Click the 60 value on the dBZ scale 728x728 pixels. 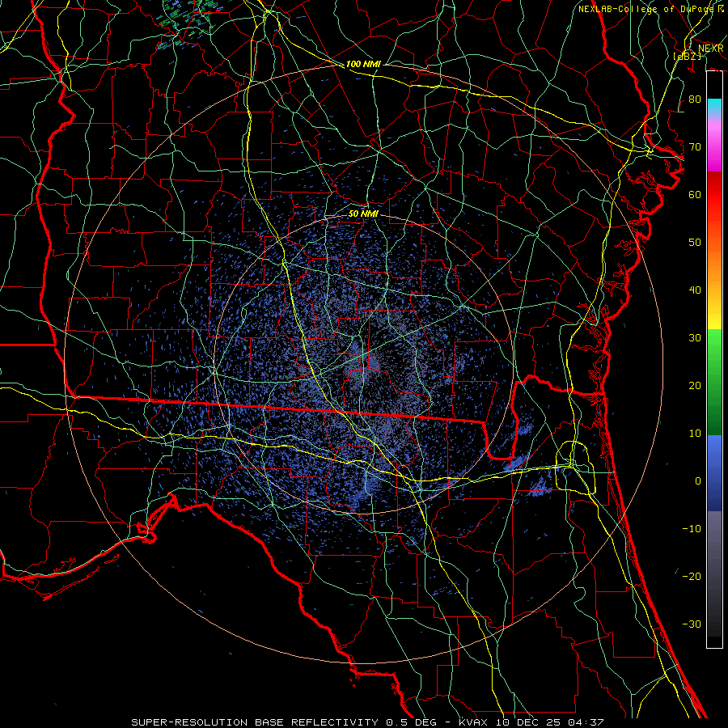[x=695, y=194]
